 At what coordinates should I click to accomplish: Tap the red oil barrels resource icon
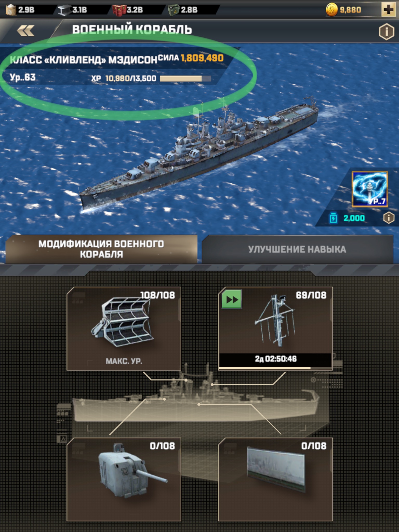(x=119, y=10)
